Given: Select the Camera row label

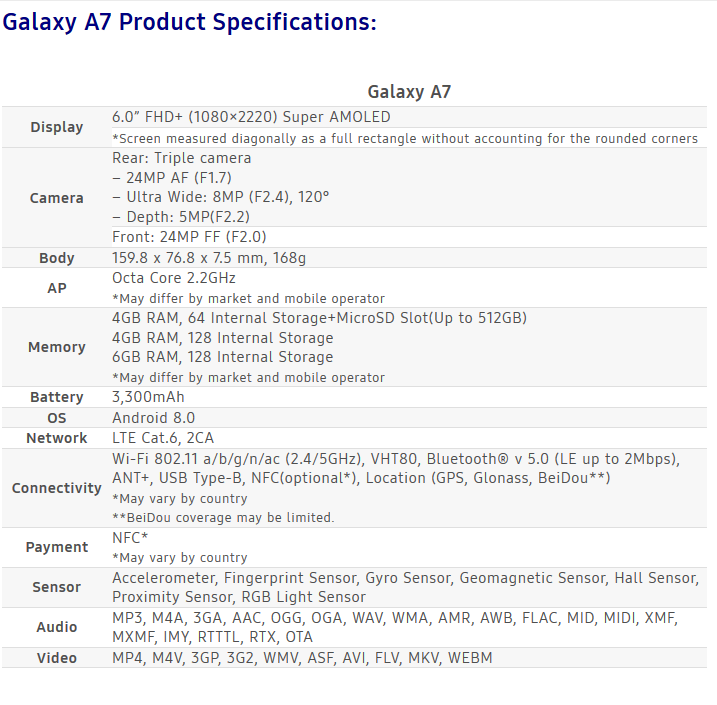Looking at the screenshot, I should pyautogui.click(x=57, y=198).
